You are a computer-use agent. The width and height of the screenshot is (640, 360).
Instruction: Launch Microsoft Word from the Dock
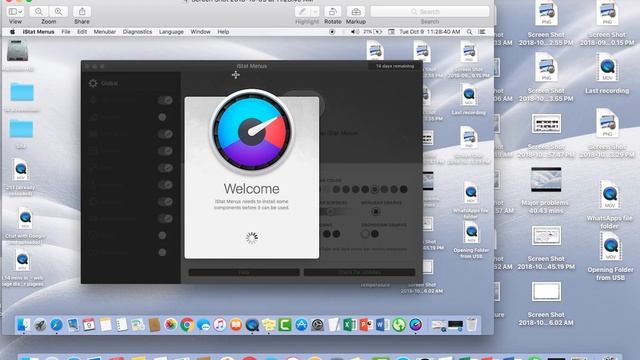click(x=382, y=325)
